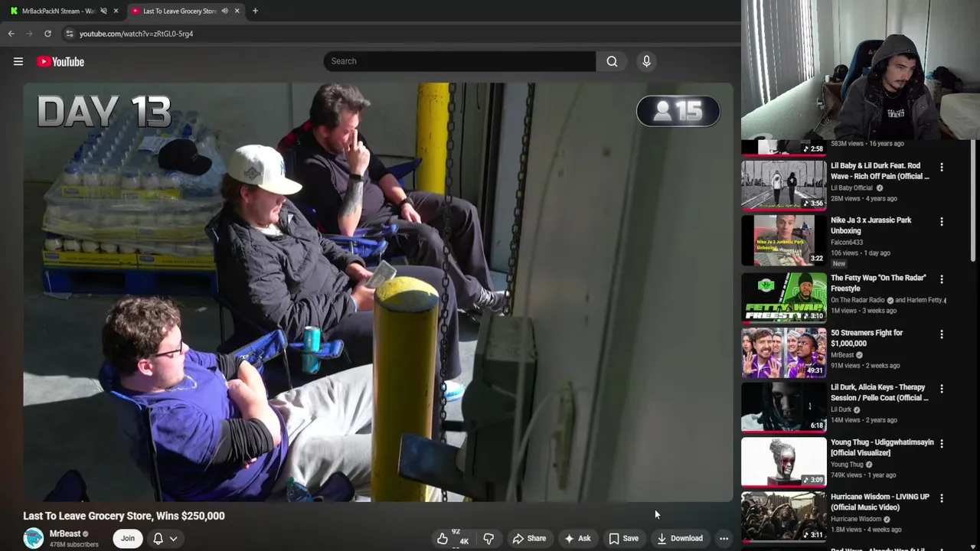Click the '478M subscribers' text
Screen dimensions: 980x551
(74, 545)
